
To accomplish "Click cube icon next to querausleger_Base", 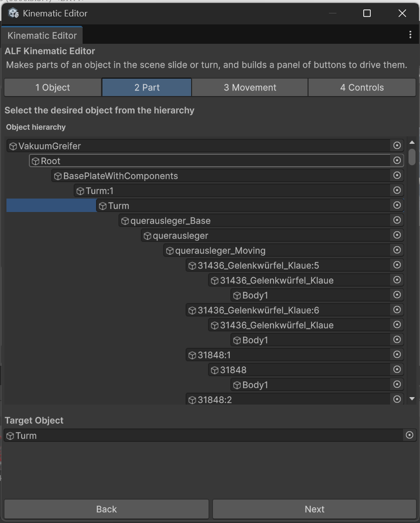I will (125, 221).
